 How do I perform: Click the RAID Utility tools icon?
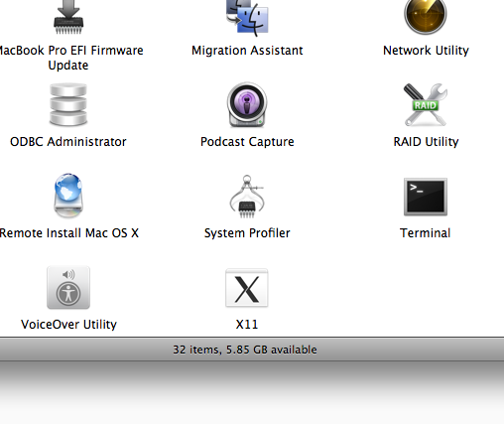click(426, 104)
